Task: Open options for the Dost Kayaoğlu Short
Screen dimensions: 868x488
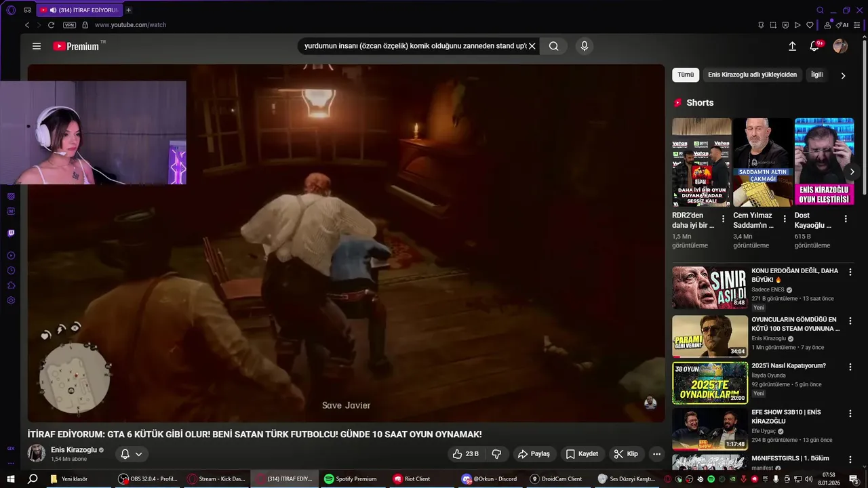Action: pyautogui.click(x=846, y=219)
